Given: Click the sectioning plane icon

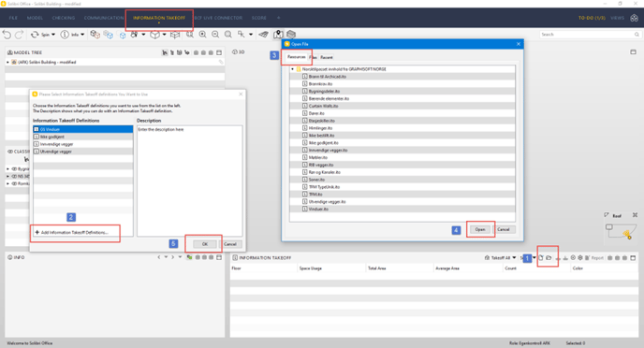Looking at the screenshot, I should click(x=264, y=35).
